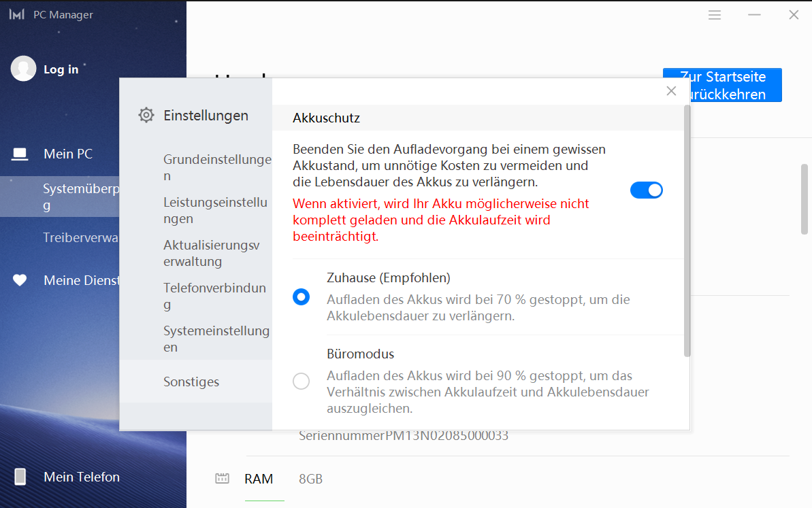Screen dimensions: 812x508
Task: Click the Meine Dienste heart icon
Action: [20, 280]
